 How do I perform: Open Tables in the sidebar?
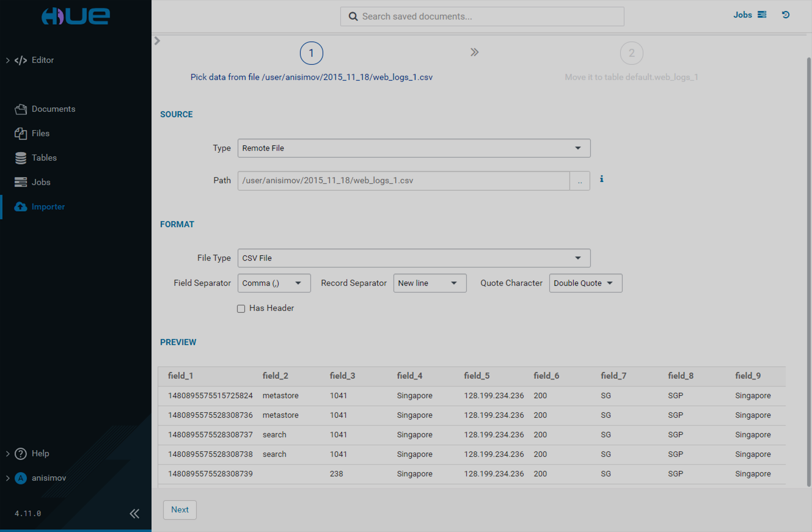click(x=44, y=158)
